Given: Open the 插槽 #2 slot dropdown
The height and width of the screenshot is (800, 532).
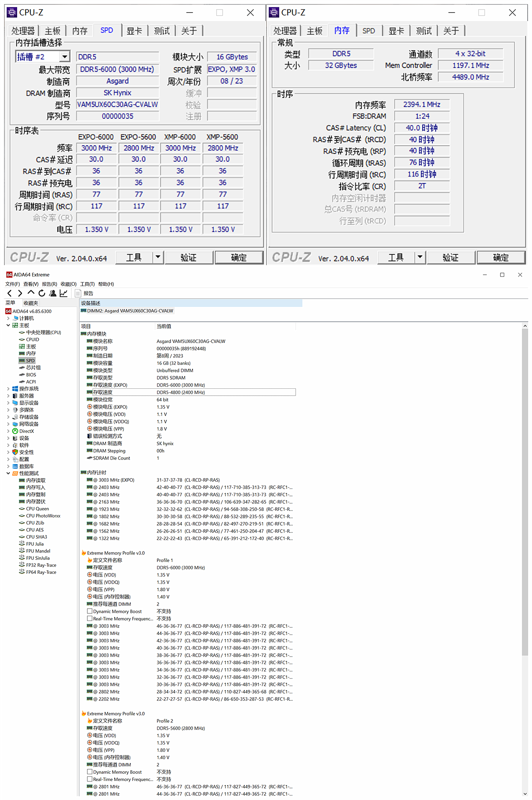Looking at the screenshot, I should tap(65, 57).
